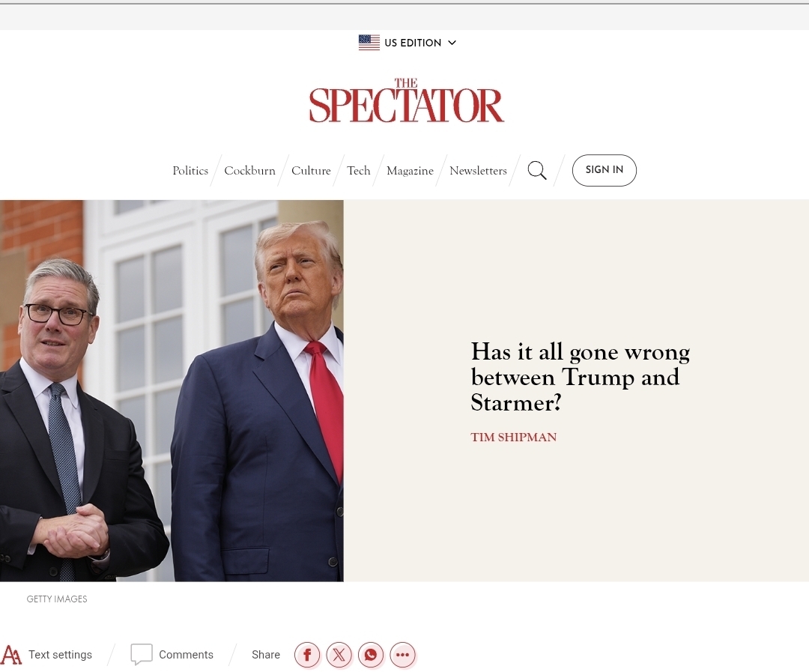Open more share options ellipsis

pyautogui.click(x=403, y=655)
